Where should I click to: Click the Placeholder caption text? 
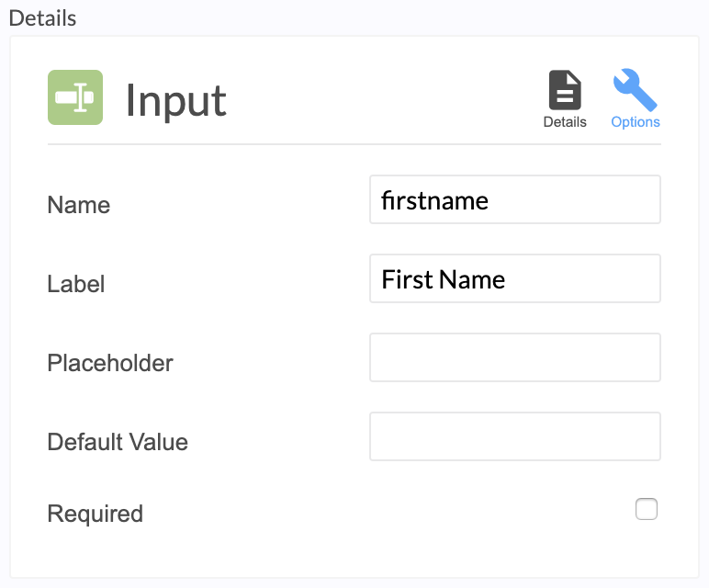pos(110,363)
